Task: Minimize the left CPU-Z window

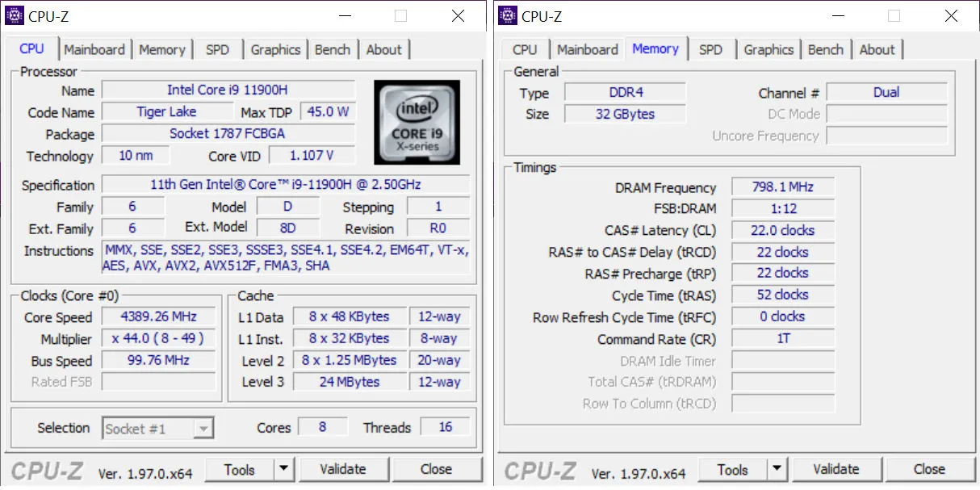Action: (345, 15)
